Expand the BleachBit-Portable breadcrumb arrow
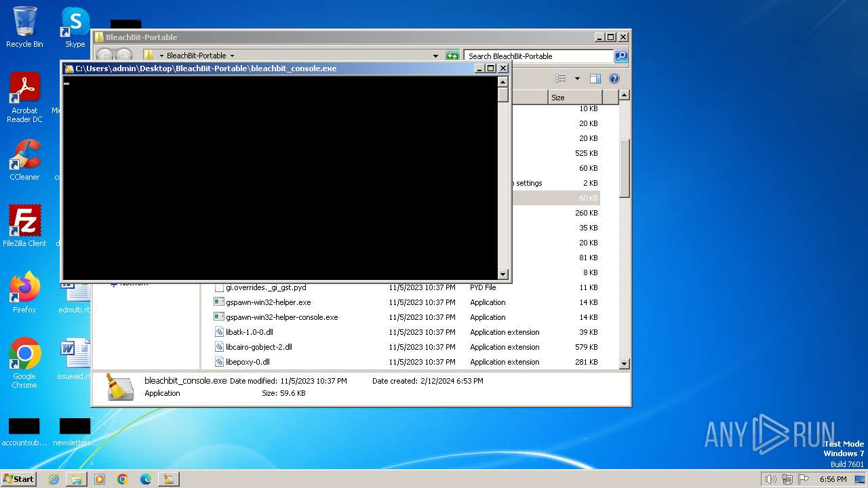Image resolution: width=868 pixels, height=488 pixels. pyautogui.click(x=232, y=56)
